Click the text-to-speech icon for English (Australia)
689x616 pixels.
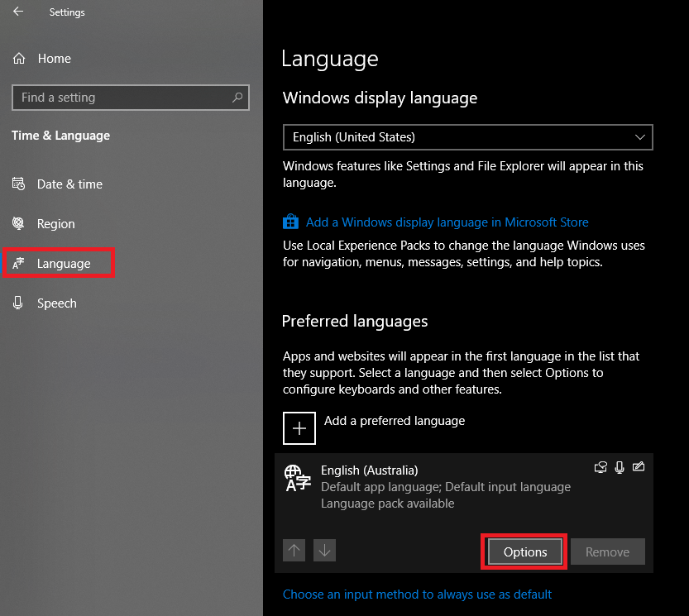(600, 467)
